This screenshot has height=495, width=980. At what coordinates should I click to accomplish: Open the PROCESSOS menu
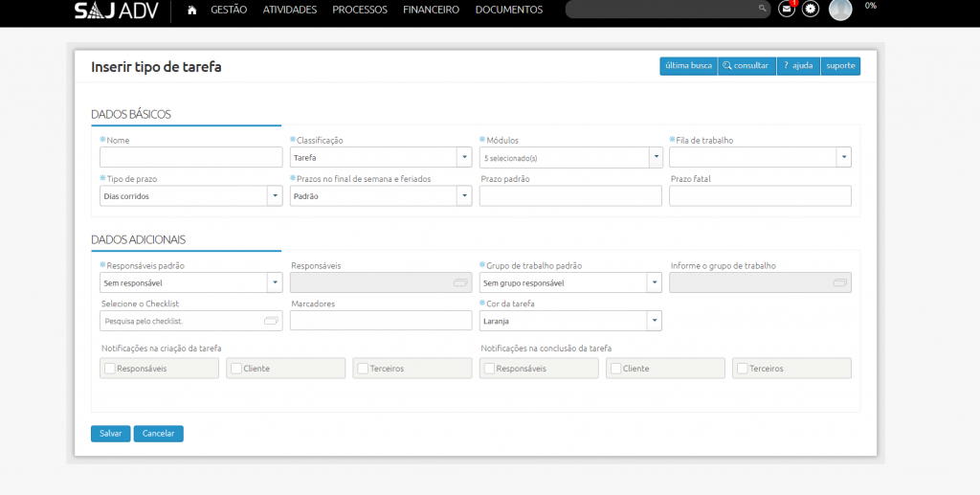click(x=360, y=10)
